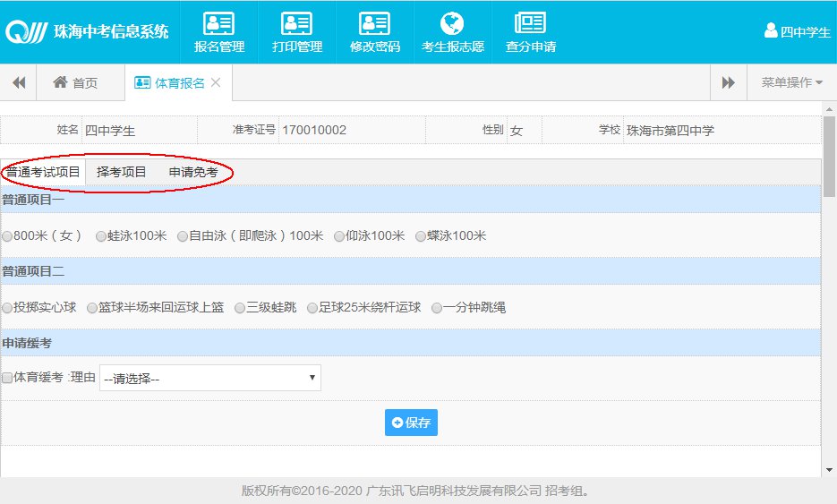The image size is (837, 504).
Task: Open 查分申请 score check icon
Action: tap(530, 24)
